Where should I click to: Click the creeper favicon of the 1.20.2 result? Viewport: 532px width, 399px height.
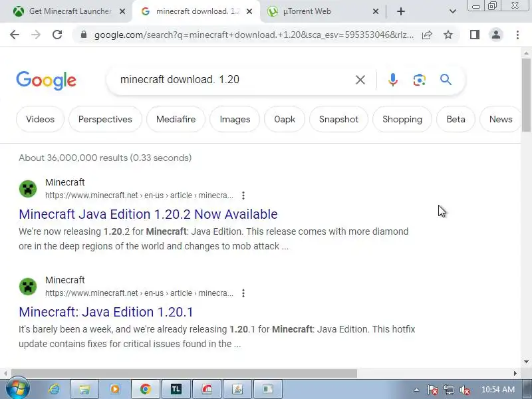click(x=28, y=189)
